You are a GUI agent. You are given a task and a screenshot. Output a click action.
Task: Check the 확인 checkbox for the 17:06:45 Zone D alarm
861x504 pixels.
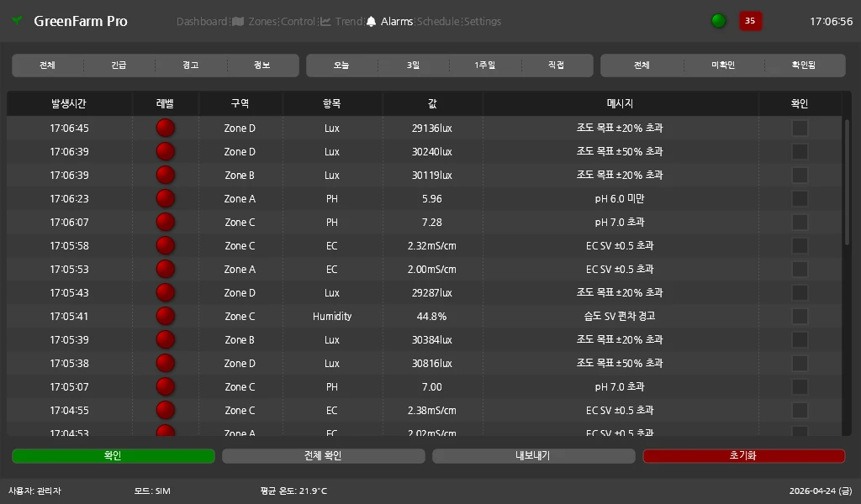coord(799,128)
